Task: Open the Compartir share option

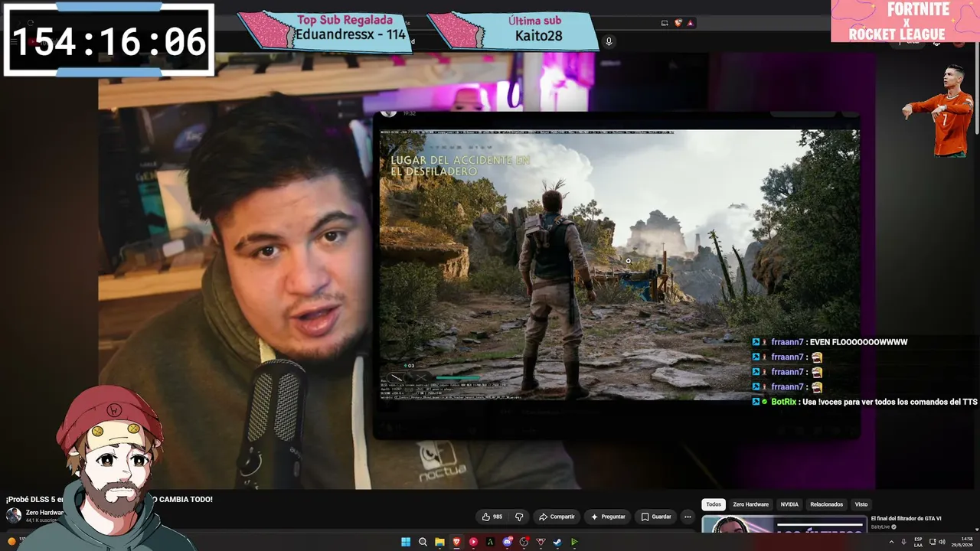Action: pyautogui.click(x=557, y=517)
